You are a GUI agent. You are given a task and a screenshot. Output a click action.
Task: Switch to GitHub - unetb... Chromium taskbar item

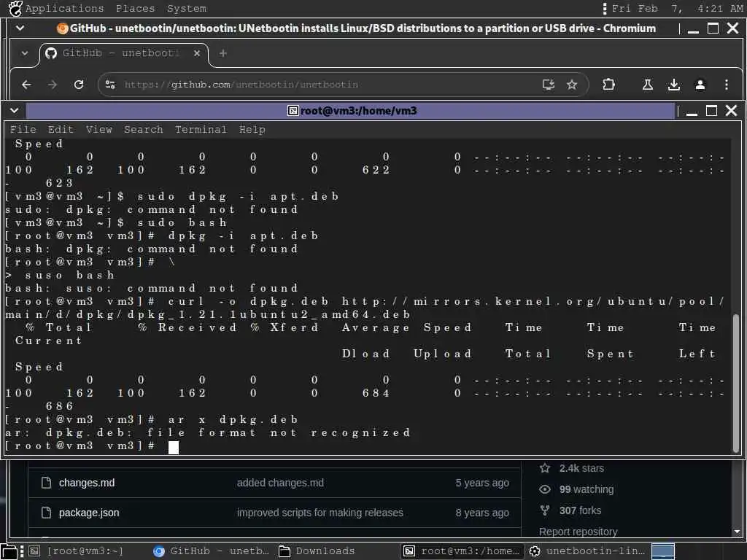point(211,551)
